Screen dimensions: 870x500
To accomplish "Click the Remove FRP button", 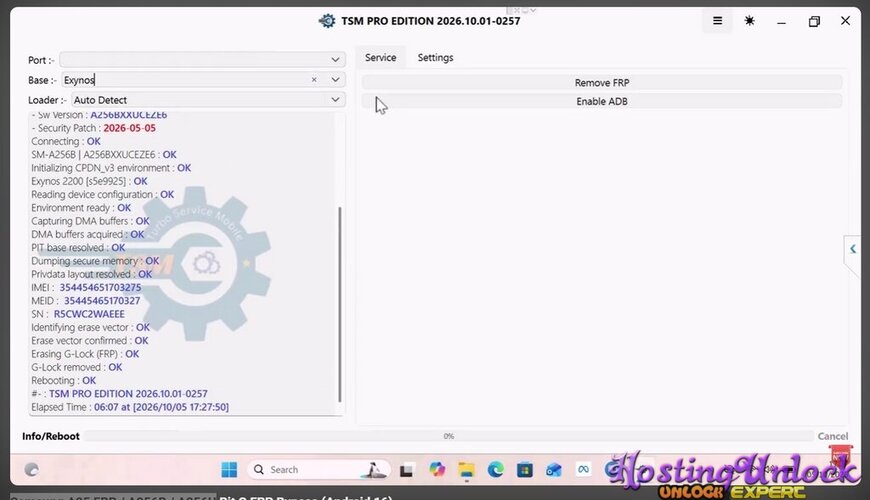I will click(602, 83).
